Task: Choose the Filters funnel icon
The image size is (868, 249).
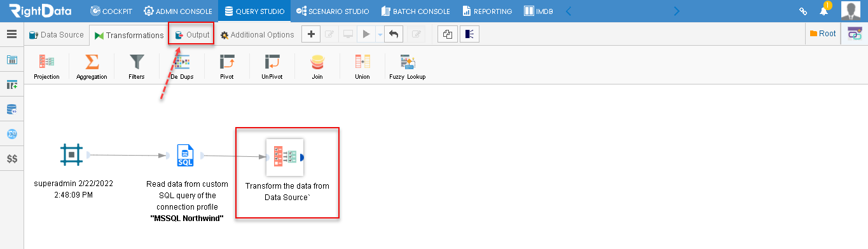Action: pos(137,62)
